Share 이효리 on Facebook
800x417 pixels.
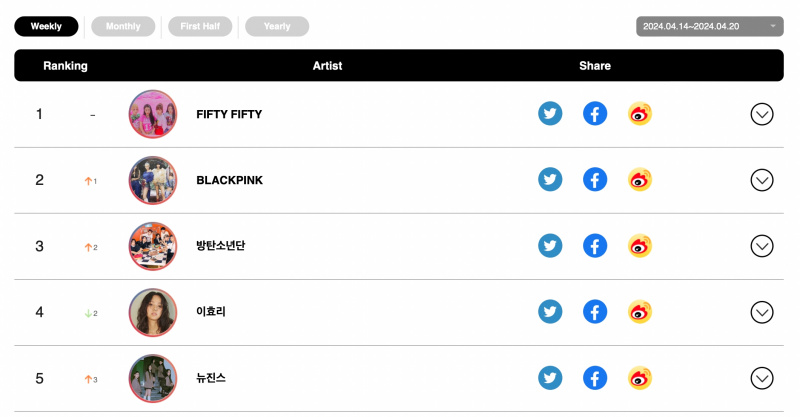click(x=595, y=312)
